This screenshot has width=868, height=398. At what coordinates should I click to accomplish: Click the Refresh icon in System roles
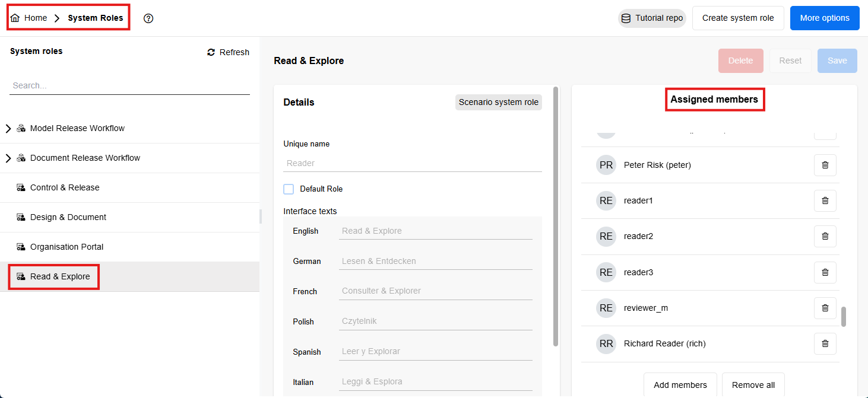point(211,52)
